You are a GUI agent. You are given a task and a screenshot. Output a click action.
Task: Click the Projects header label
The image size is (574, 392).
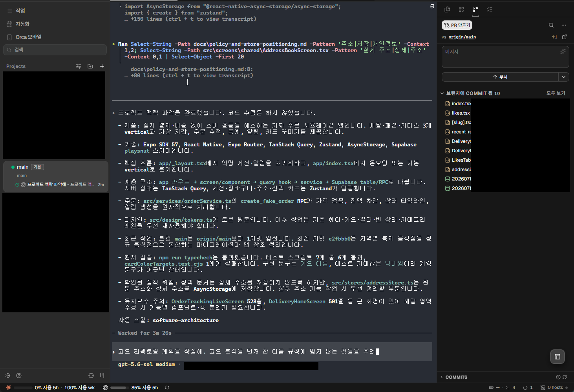[16, 66]
